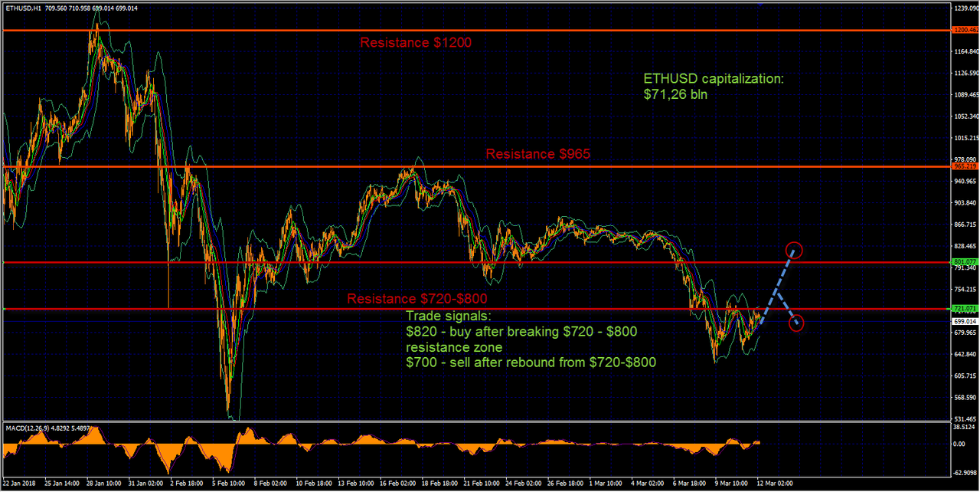This screenshot has width=980, height=492.
Task: Click the lower red target circle near $700
Action: [797, 323]
